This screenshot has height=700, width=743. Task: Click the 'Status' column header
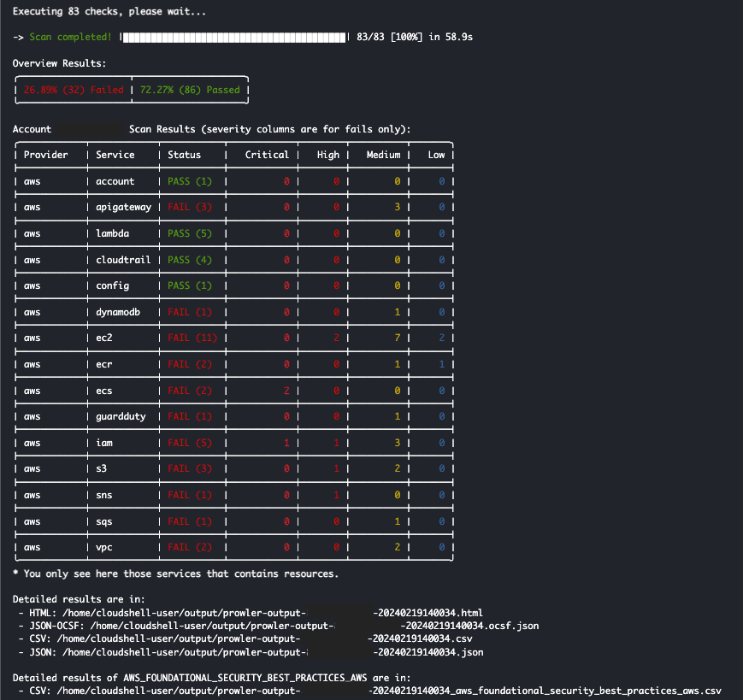pyautogui.click(x=185, y=155)
